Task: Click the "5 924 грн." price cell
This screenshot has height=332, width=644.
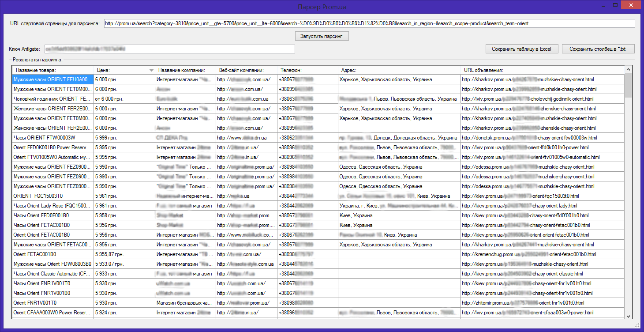Action: tap(124, 313)
